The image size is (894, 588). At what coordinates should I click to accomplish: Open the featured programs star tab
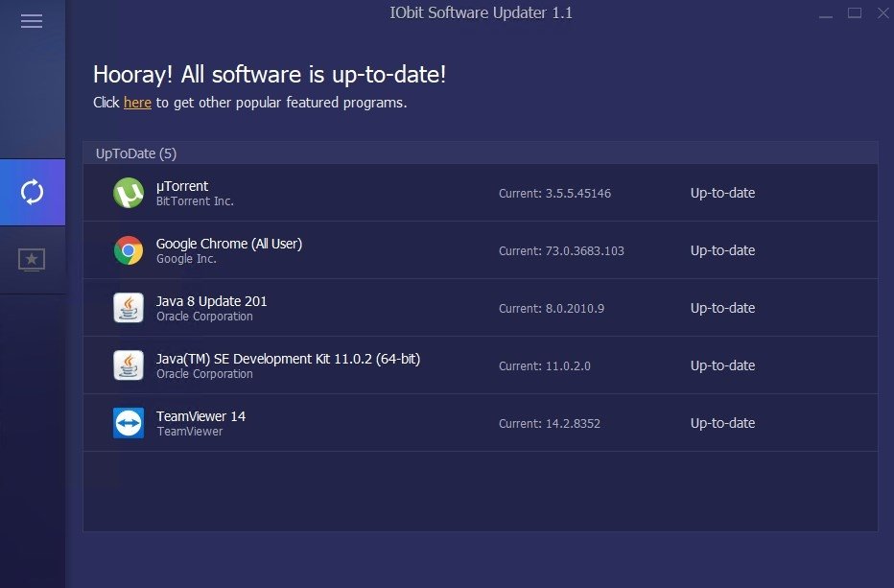point(32,260)
